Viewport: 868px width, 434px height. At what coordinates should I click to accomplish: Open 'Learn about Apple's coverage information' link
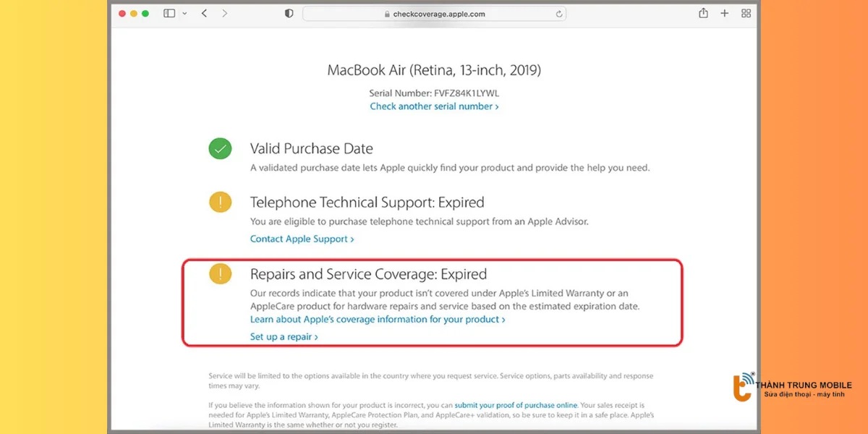pyautogui.click(x=377, y=319)
